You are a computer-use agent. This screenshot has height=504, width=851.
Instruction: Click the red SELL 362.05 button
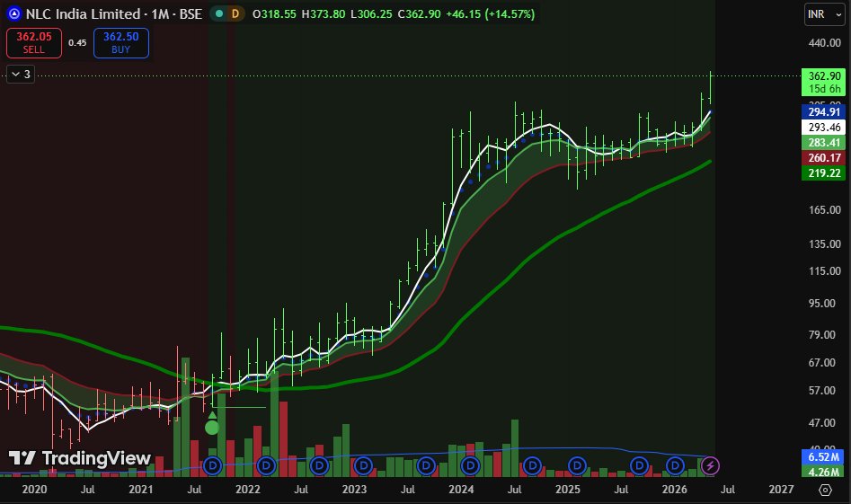pos(34,43)
